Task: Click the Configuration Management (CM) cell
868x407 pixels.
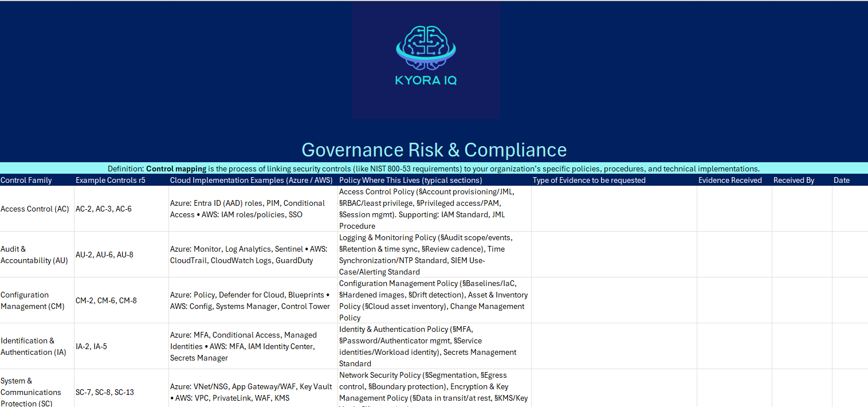Action: [33, 300]
